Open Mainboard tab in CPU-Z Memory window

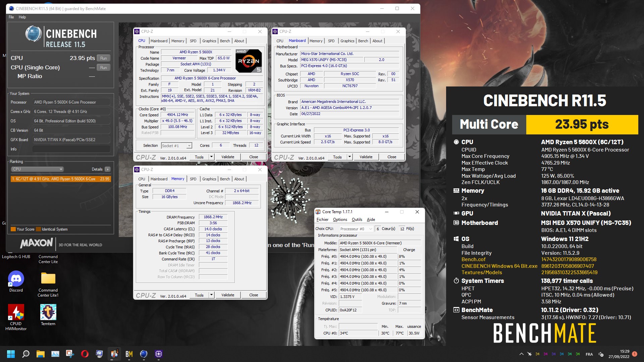pyautogui.click(x=159, y=179)
